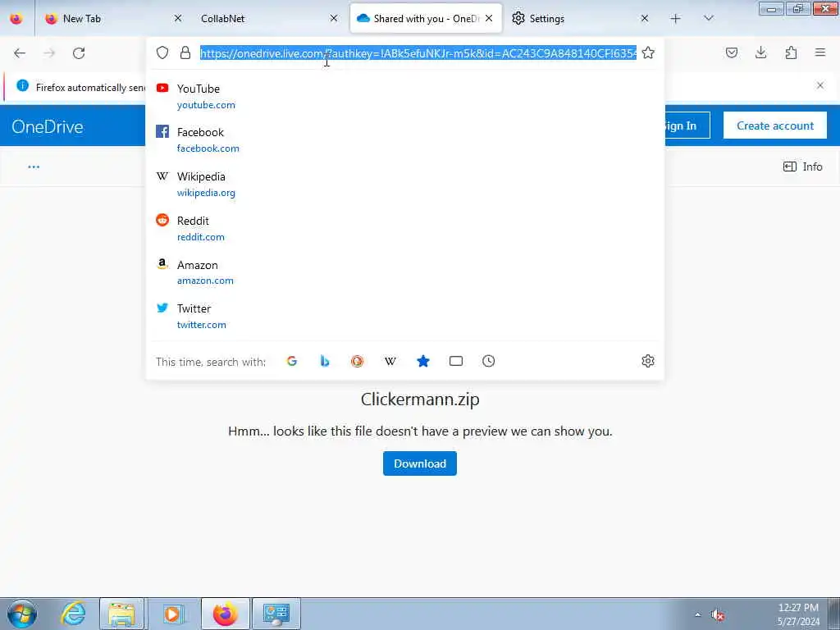The height and width of the screenshot is (630, 840).
Task: Choose Twitter suggestion
Action: point(405,316)
